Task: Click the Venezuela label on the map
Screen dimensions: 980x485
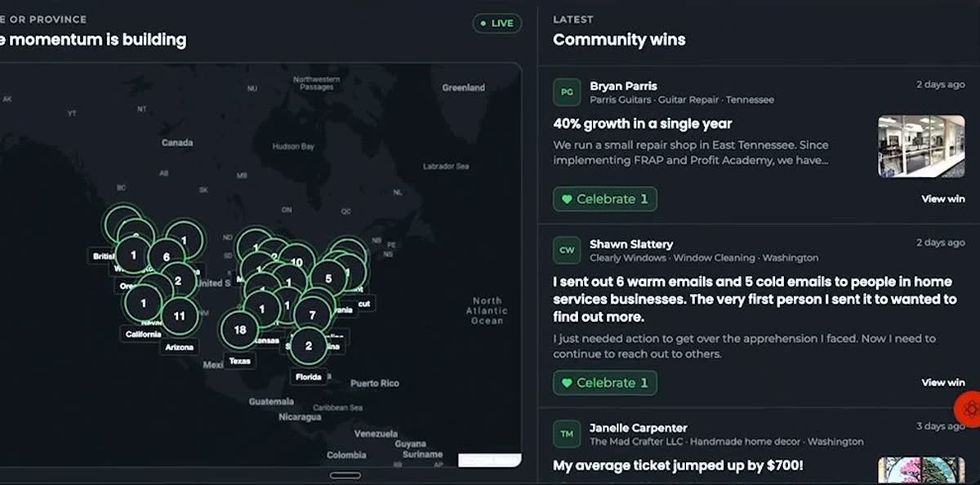Action: (376, 434)
